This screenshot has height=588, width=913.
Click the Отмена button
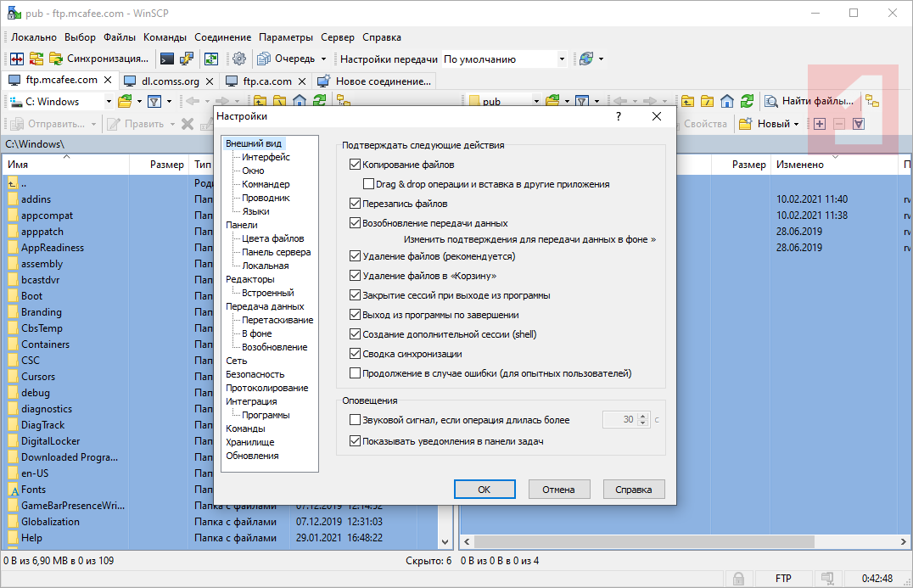tap(559, 490)
